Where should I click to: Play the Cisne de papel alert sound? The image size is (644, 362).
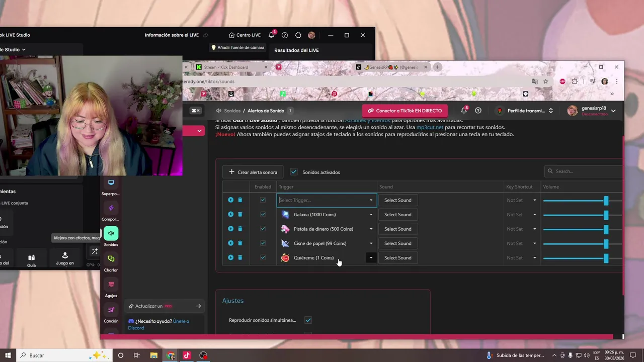point(230,243)
